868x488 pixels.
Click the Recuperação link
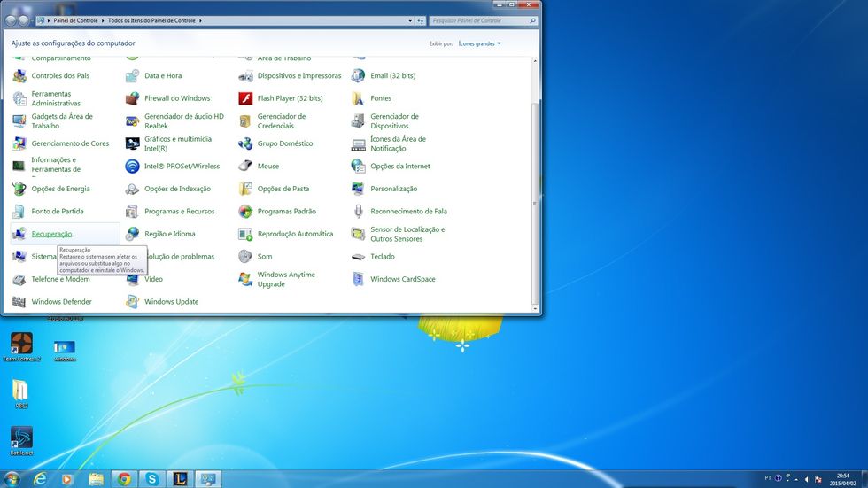click(51, 234)
